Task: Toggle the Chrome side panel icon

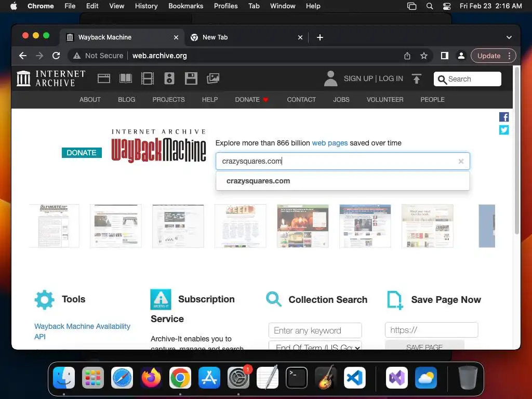Action: click(x=445, y=56)
